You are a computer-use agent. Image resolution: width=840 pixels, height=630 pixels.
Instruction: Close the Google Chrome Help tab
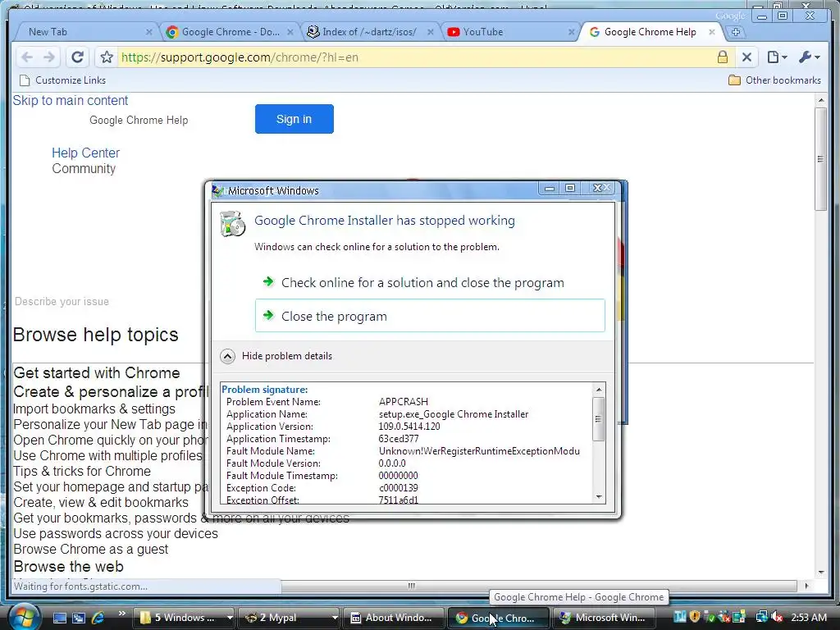(x=712, y=32)
